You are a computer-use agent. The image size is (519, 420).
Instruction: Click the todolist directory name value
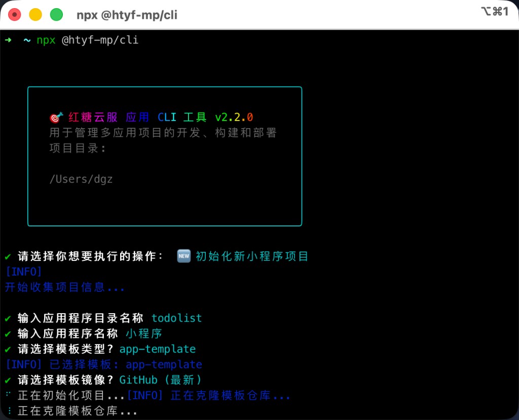[x=176, y=318]
